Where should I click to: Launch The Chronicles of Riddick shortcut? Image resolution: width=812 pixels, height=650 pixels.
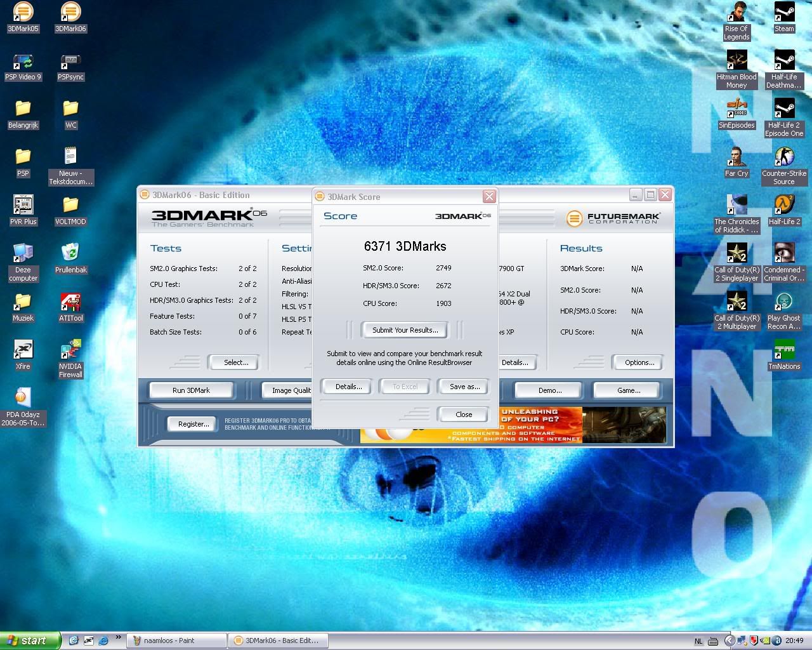coord(737,214)
